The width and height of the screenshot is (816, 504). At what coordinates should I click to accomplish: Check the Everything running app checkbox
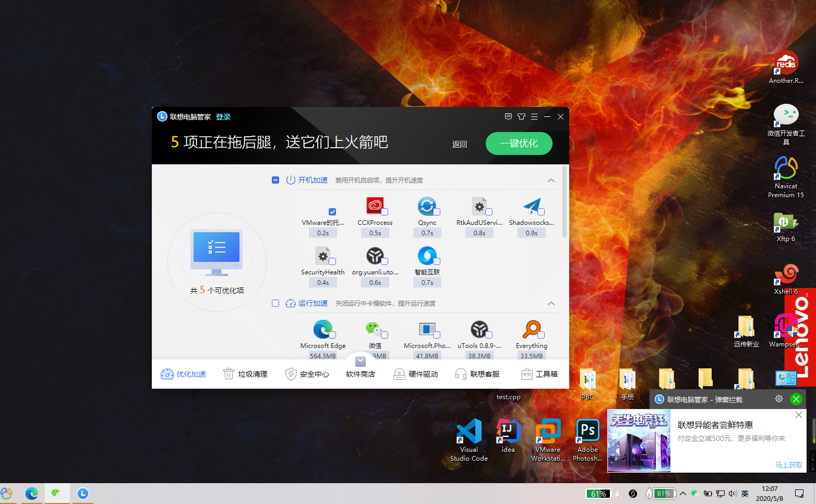pyautogui.click(x=541, y=335)
